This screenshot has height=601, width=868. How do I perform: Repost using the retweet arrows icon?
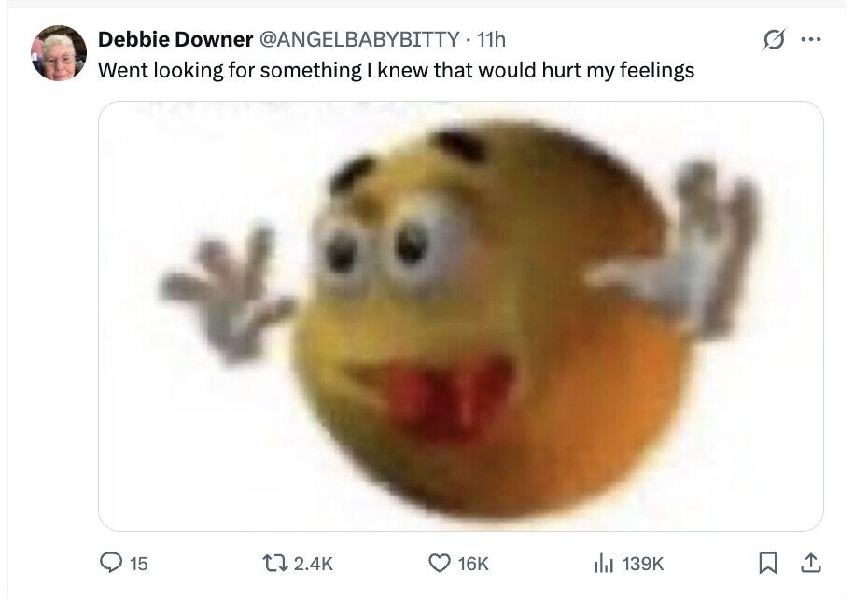[274, 564]
